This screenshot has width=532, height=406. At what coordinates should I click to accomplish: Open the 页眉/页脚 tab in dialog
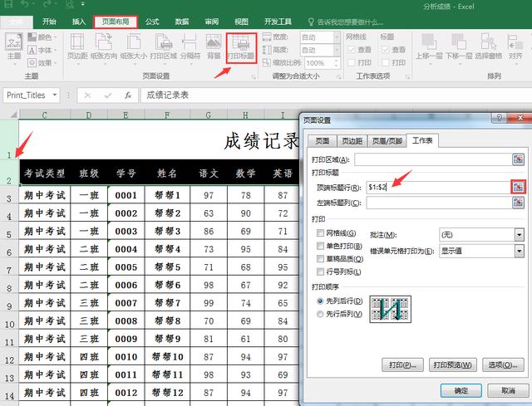387,140
